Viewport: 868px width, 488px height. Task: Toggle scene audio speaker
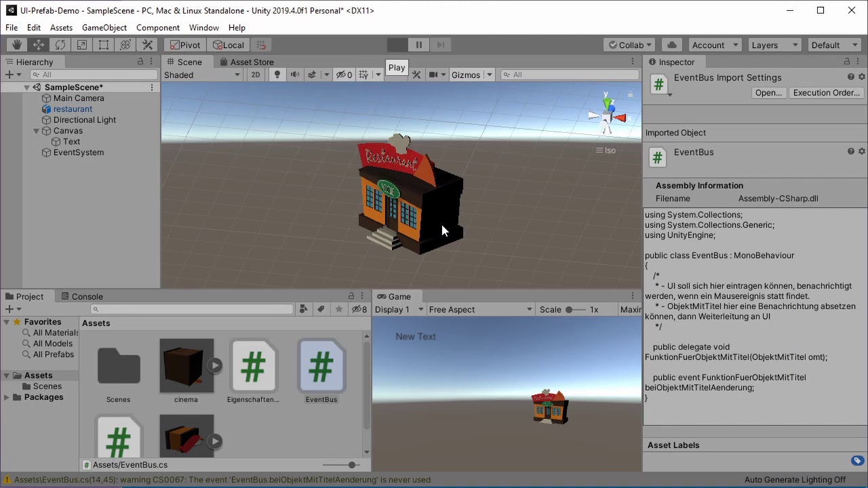[294, 75]
